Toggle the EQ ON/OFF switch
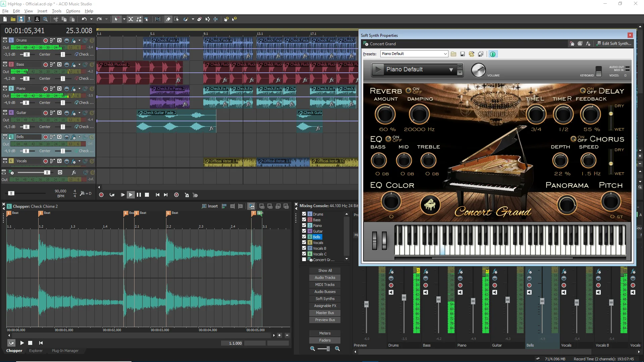The image size is (644, 362). tap(388, 139)
